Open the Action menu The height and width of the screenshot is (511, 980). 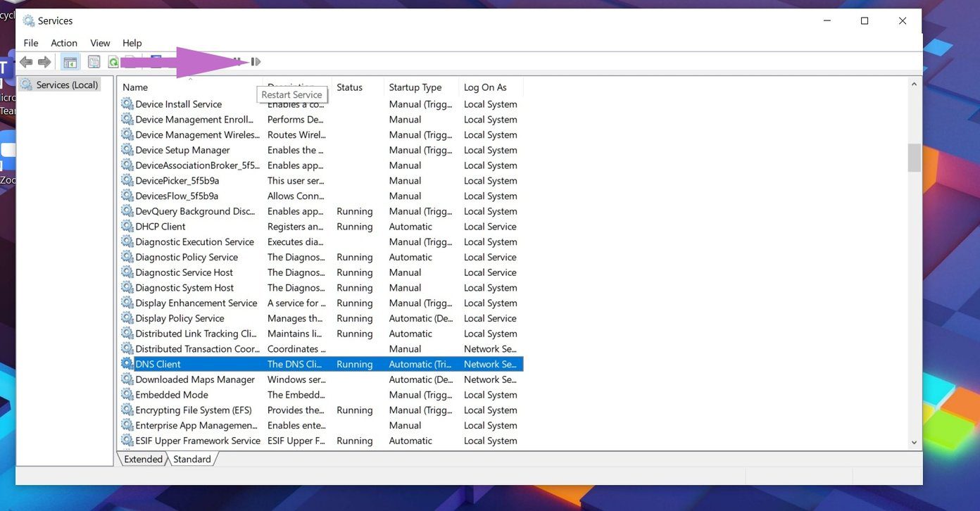[x=64, y=43]
